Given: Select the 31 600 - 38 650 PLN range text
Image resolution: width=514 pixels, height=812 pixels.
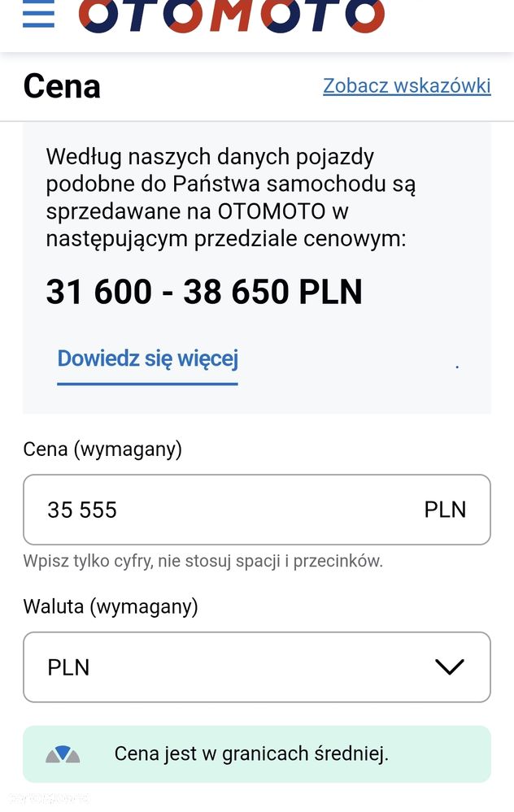Looking at the screenshot, I should 204,292.
